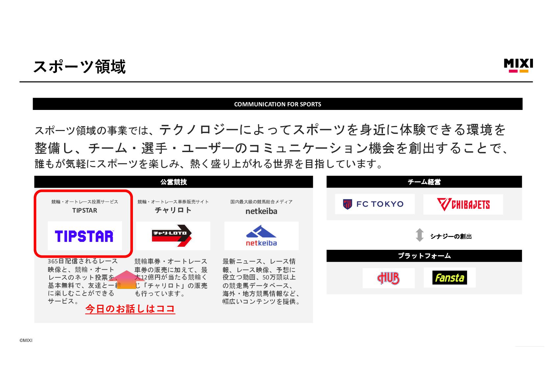The width and height of the screenshot is (554, 392).
Task: Click the プラットフォーム section header
Action: (x=424, y=256)
